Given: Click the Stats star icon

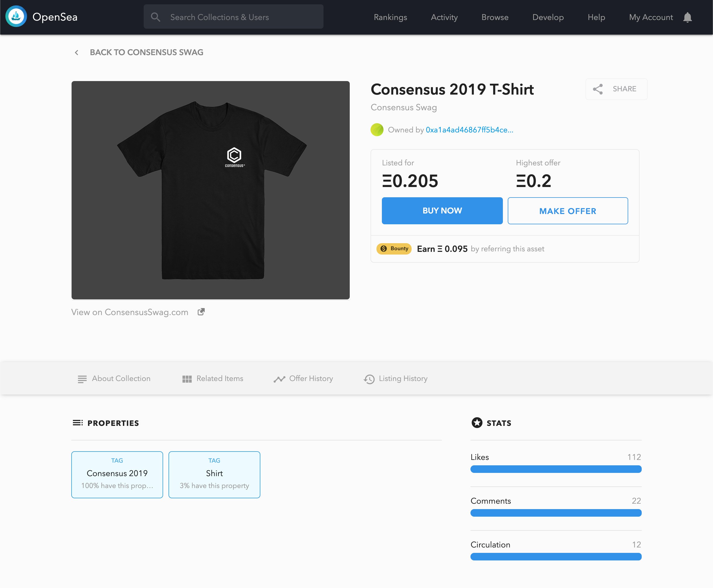Looking at the screenshot, I should tap(477, 423).
